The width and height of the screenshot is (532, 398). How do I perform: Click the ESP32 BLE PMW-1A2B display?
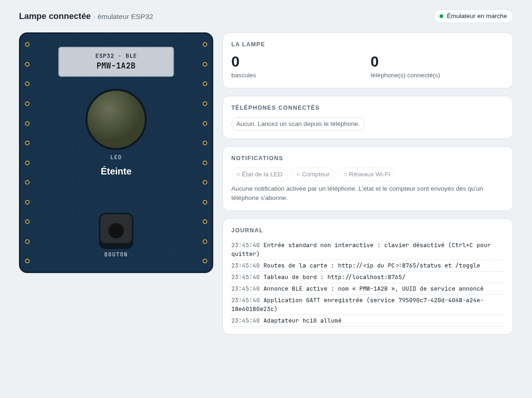pyautogui.click(x=116, y=62)
